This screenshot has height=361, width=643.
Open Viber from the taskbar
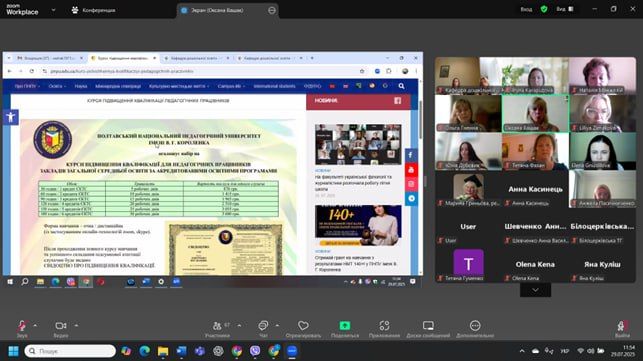[255, 351]
